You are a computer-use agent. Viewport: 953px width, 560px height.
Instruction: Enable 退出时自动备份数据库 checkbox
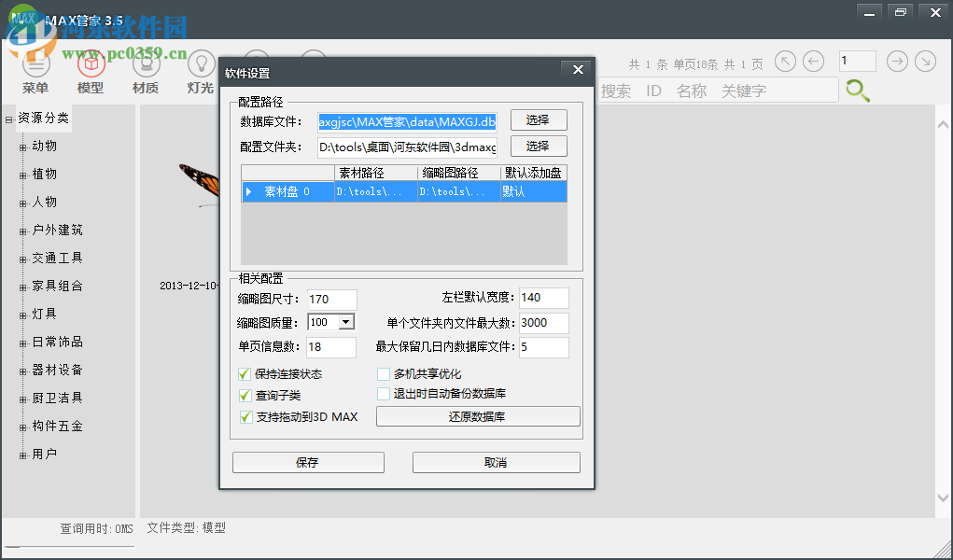pyautogui.click(x=384, y=394)
